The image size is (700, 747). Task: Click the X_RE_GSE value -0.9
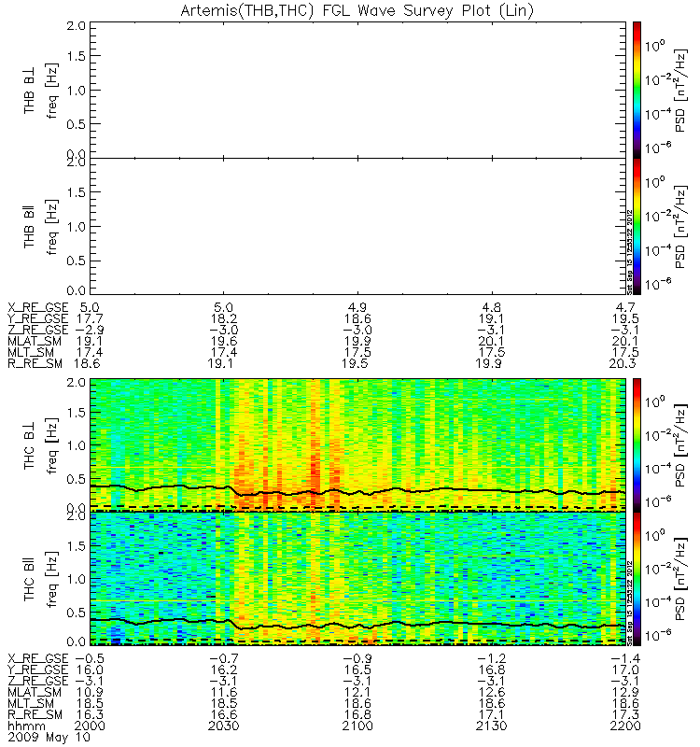pos(357,658)
